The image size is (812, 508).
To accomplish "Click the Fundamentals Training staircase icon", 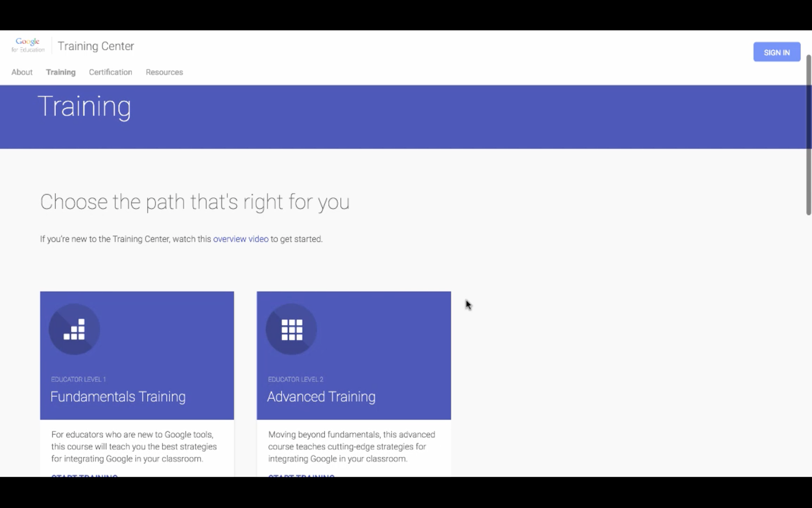I will (x=74, y=329).
